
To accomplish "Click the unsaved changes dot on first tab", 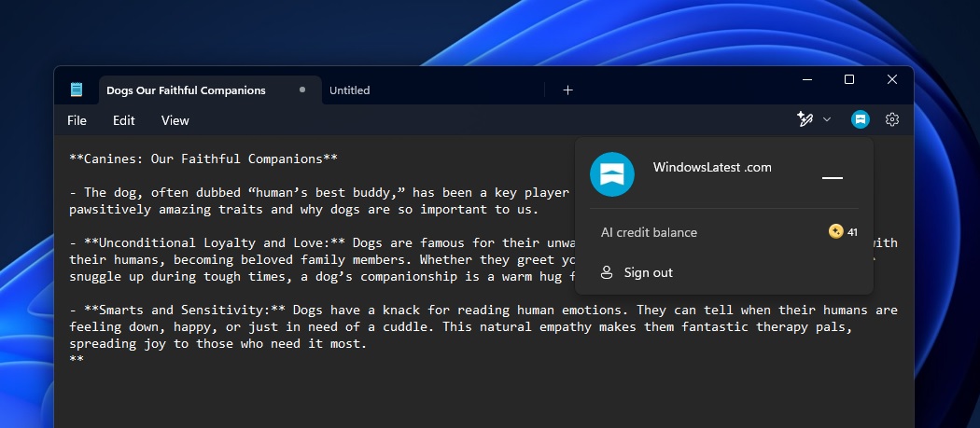I will pyautogui.click(x=302, y=90).
